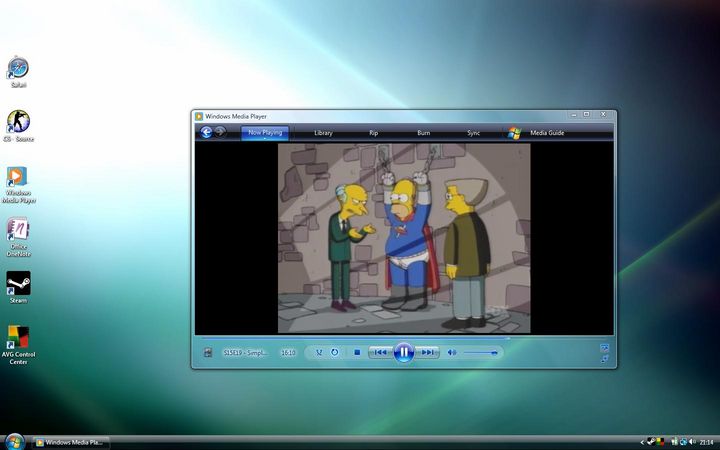This screenshot has height=450, width=720.
Task: Select the Safari desktop shortcut
Action: [x=18, y=72]
